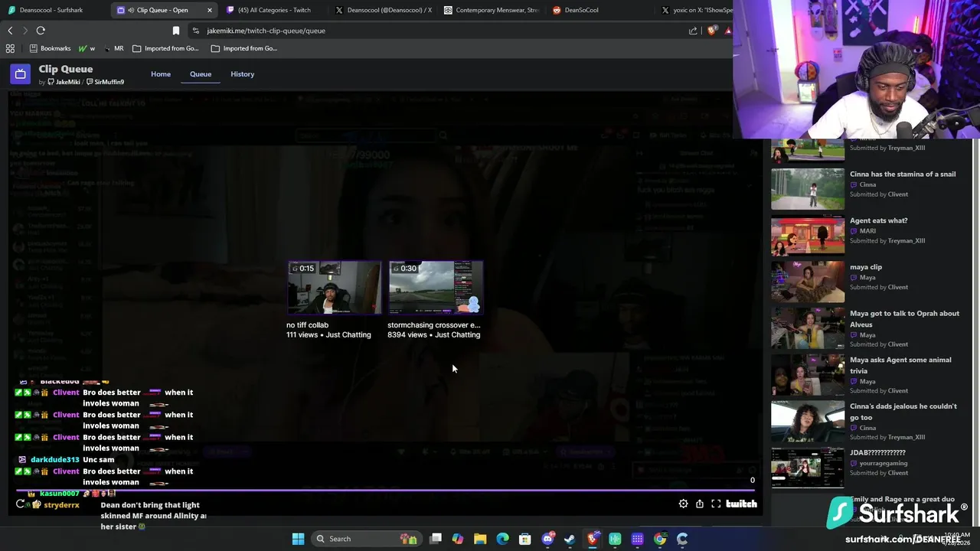Play the 'stormchasing crossover' clip thumbnail
This screenshot has width=980, height=551.
pyautogui.click(x=436, y=288)
